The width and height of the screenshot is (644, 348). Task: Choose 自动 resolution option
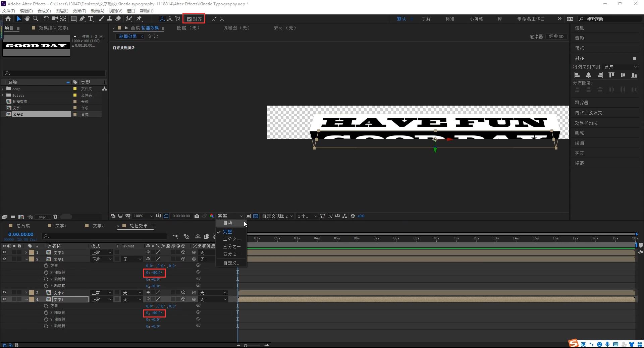point(228,223)
